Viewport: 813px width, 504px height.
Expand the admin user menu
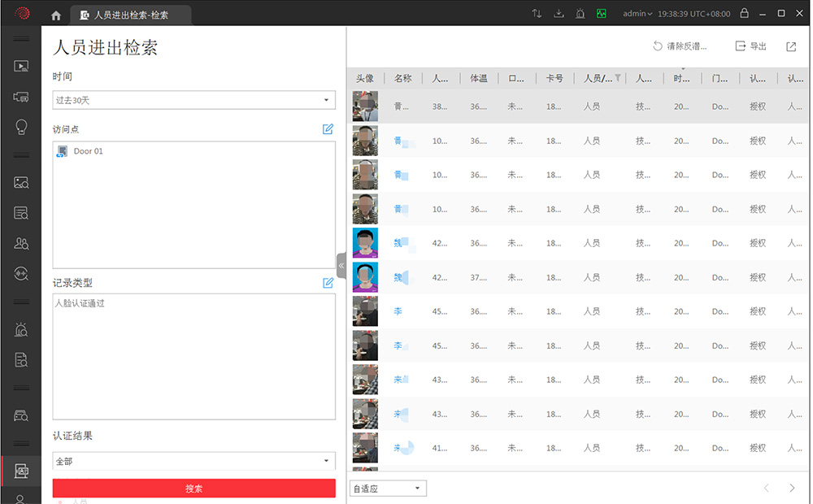637,14
